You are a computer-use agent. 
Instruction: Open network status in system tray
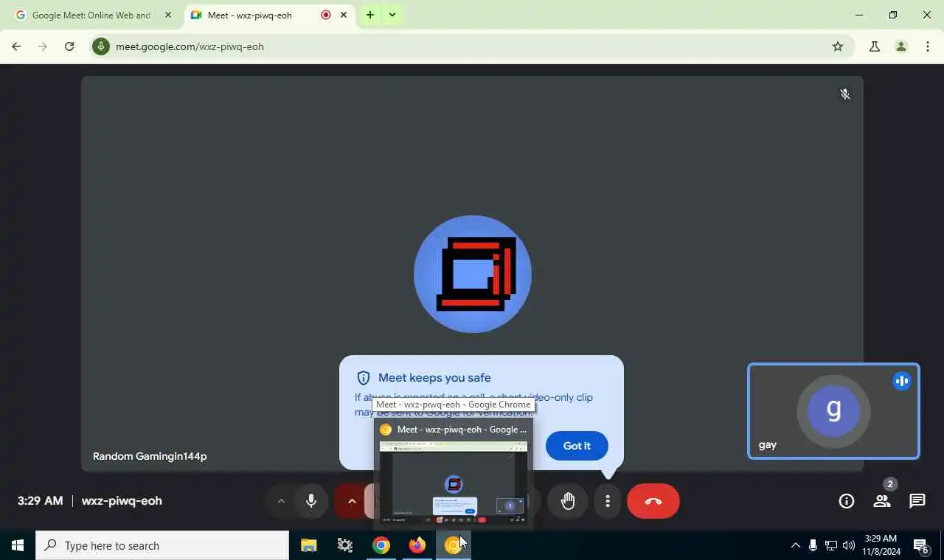tap(831, 545)
